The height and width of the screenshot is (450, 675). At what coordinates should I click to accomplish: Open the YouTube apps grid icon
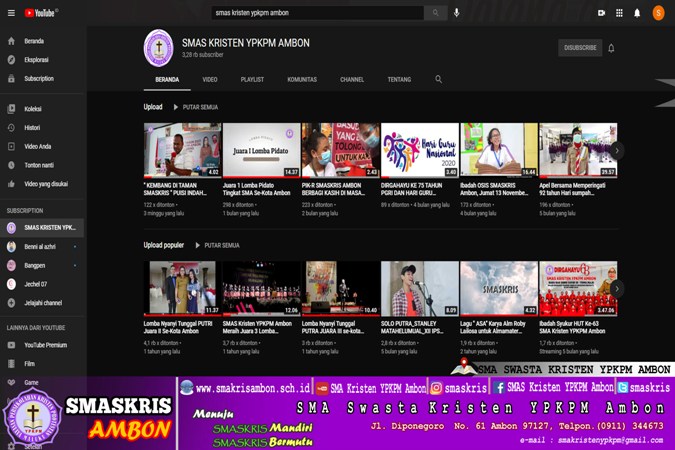coord(619,13)
